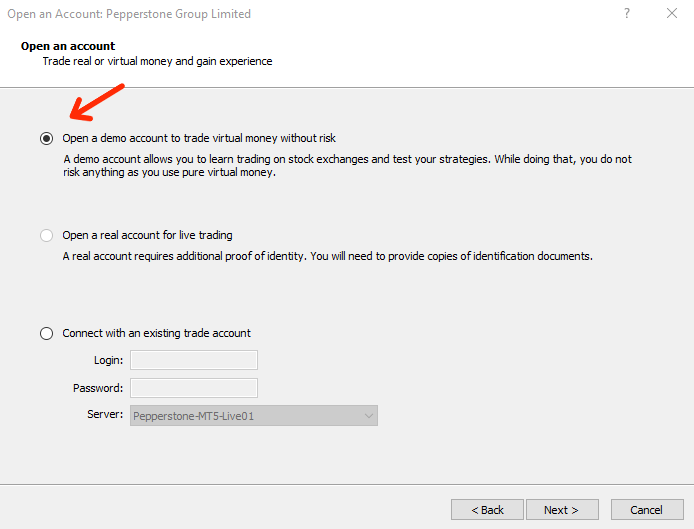Close the Open an Account dialog
This screenshot has width=694, height=529.
click(x=671, y=14)
